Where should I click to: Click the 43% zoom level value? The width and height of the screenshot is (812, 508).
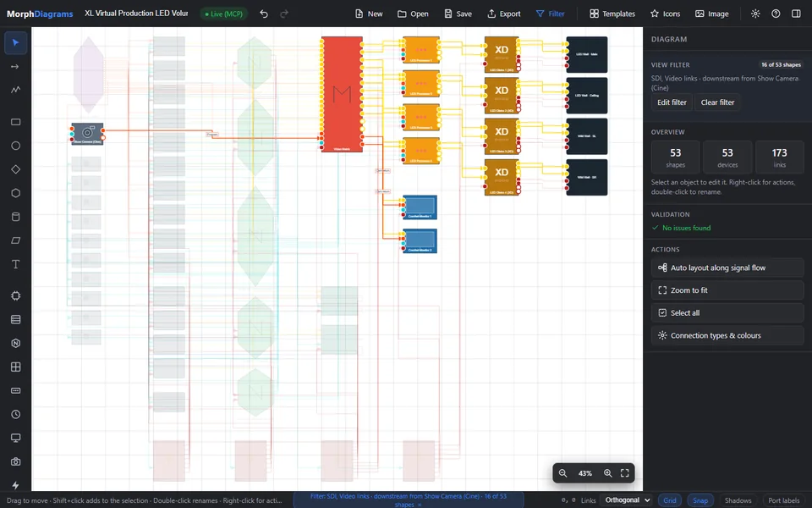585,473
